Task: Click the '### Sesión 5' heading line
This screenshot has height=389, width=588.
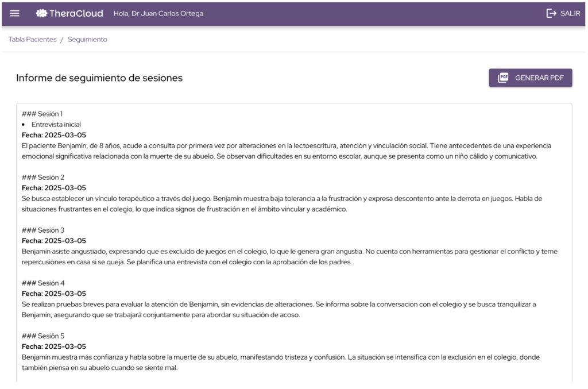Action: coord(43,336)
